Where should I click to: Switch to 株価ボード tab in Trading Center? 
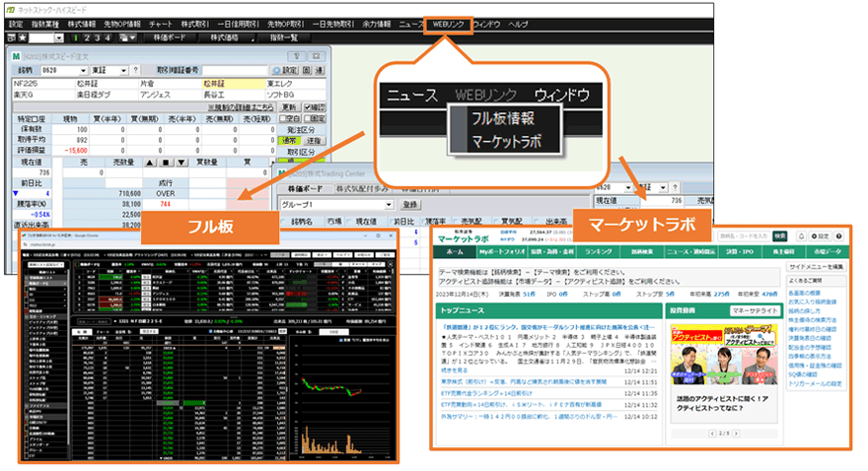tap(305, 188)
